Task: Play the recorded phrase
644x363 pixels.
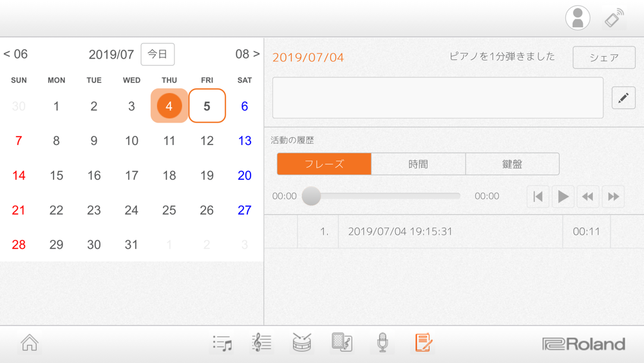Action: [563, 197]
